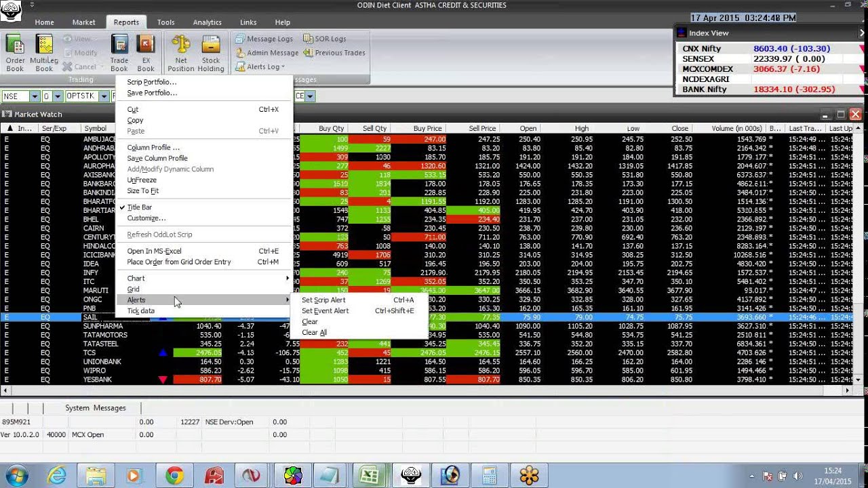Screen dimensions: 868x488
Task: Choose Set Scrip Alert from submenu
Action: 359,300
